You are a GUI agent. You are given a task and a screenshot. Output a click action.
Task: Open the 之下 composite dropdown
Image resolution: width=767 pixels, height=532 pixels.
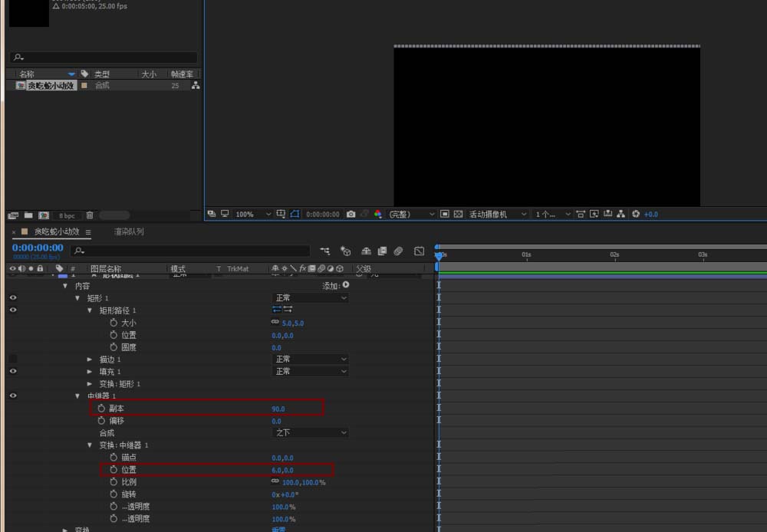coord(310,433)
